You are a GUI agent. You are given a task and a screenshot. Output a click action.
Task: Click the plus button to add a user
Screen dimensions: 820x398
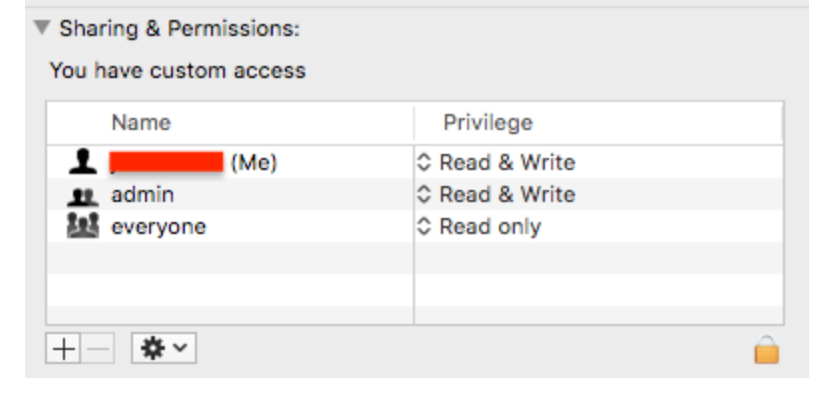coord(63,348)
